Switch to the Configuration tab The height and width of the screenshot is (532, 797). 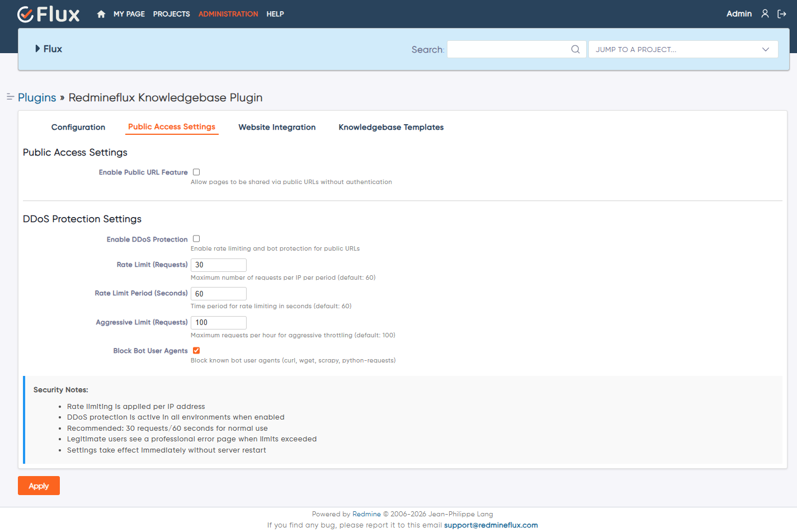tap(78, 127)
